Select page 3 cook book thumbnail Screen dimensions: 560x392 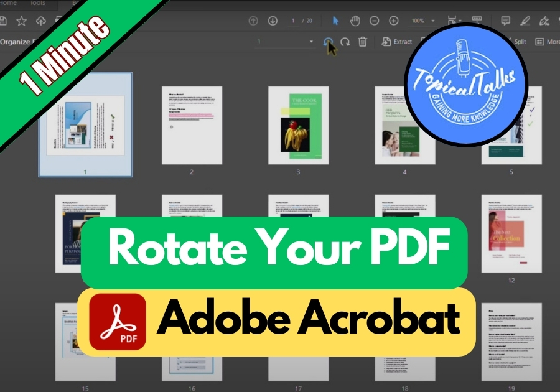298,125
